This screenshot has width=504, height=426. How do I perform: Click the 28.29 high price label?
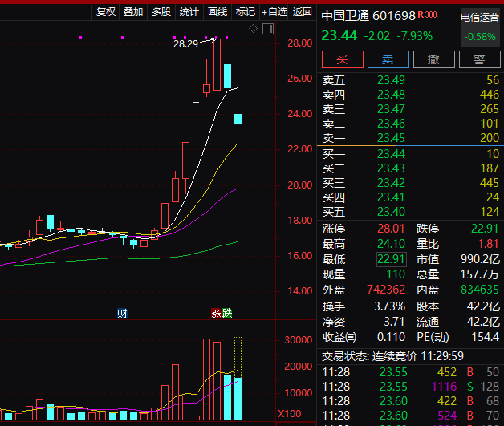pos(185,43)
